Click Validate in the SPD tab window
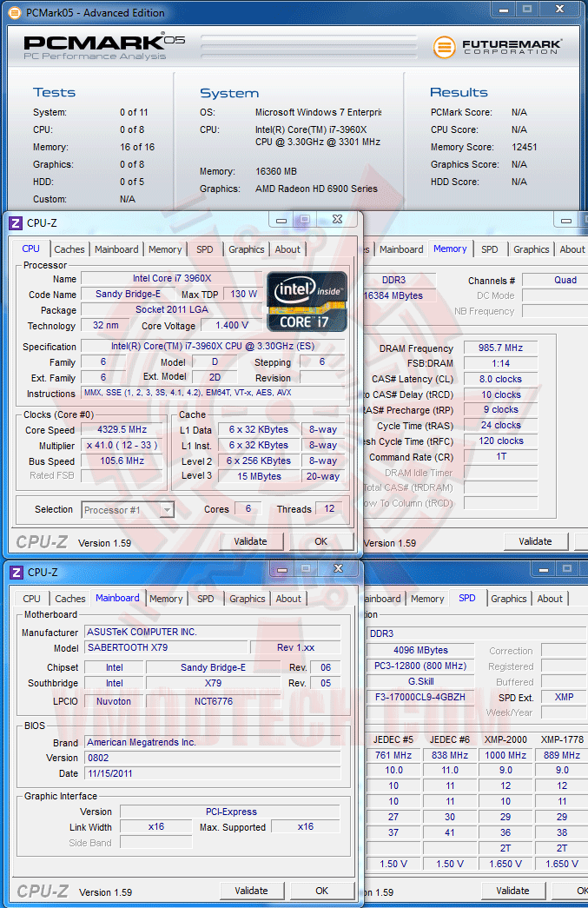The image size is (588, 908). coord(512,891)
